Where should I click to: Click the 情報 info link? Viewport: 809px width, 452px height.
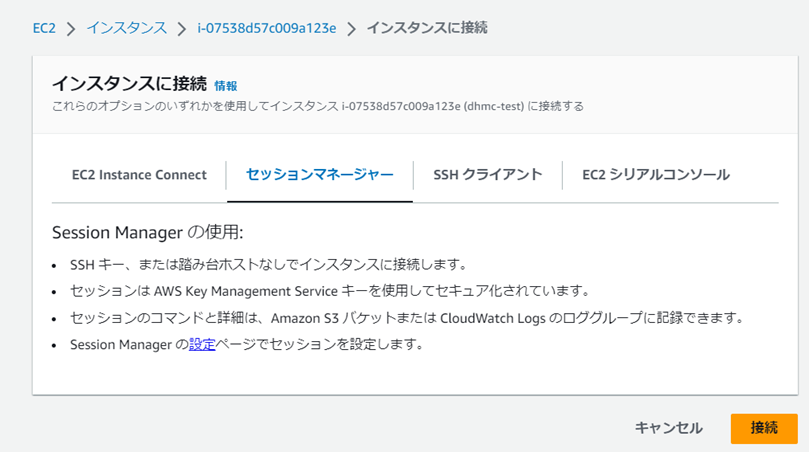click(x=225, y=86)
